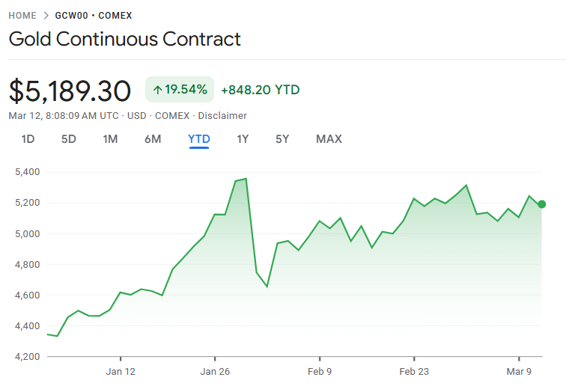Click the HOME breadcrumb link
566x392 pixels.
[22, 15]
